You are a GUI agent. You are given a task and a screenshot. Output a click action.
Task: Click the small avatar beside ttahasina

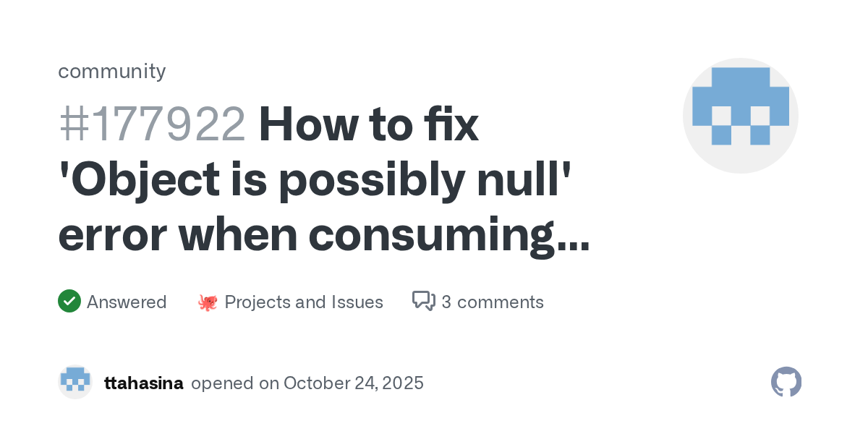pyautogui.click(x=75, y=382)
